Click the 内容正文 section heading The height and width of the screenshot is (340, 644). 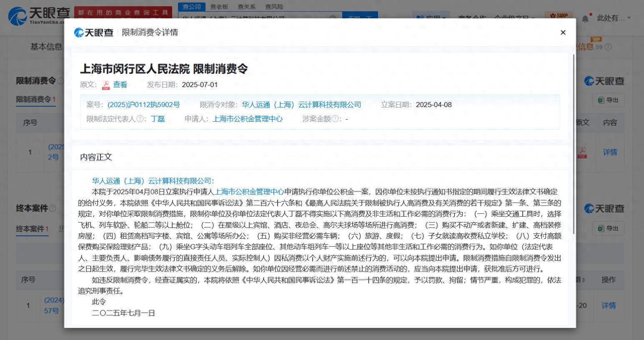click(96, 157)
